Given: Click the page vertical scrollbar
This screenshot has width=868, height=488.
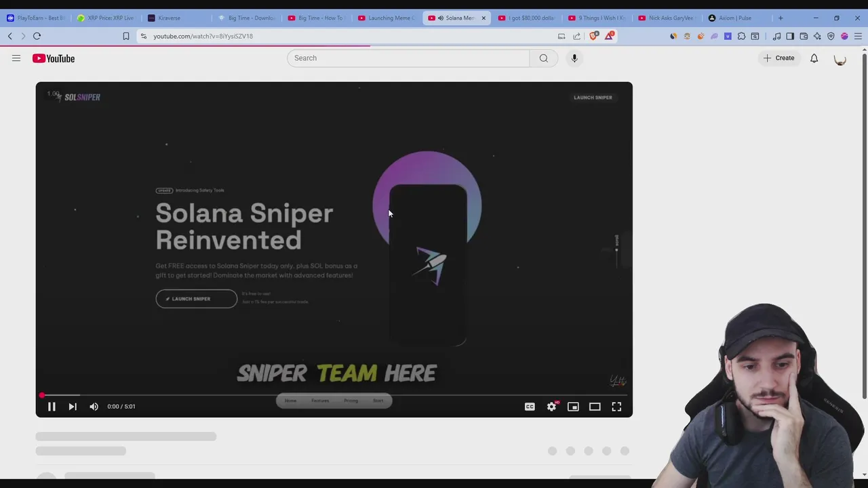Looking at the screenshot, I should [864, 227].
